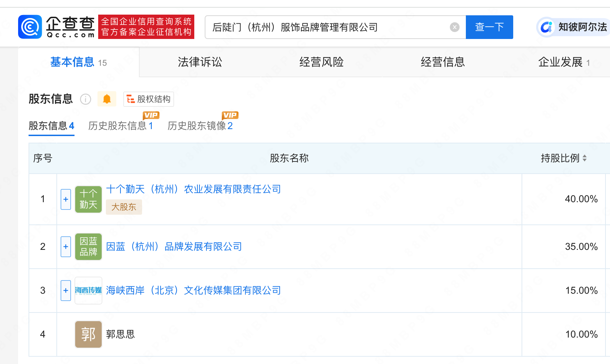610x364 pixels.
Task: Select the 股东信息 4 sub-tab
Action: [x=52, y=126]
